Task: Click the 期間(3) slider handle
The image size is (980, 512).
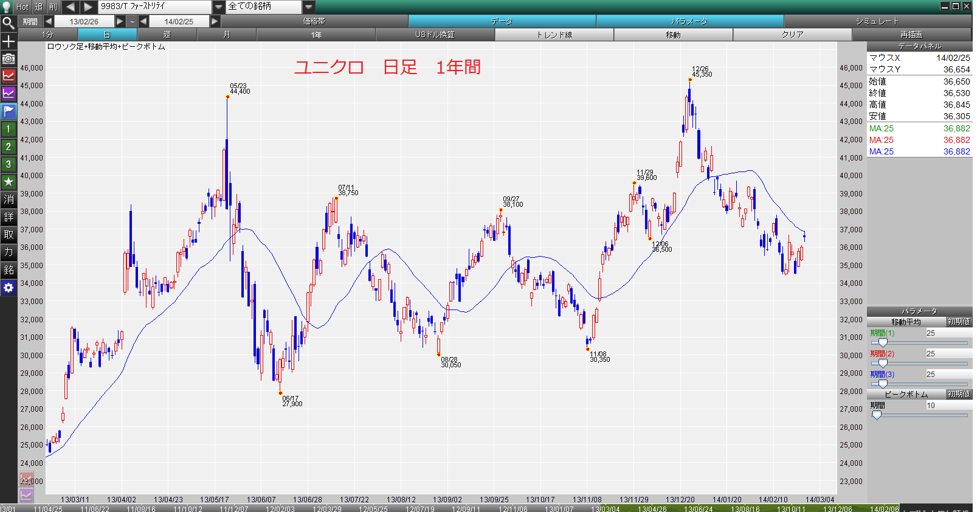Action: pyautogui.click(x=883, y=384)
